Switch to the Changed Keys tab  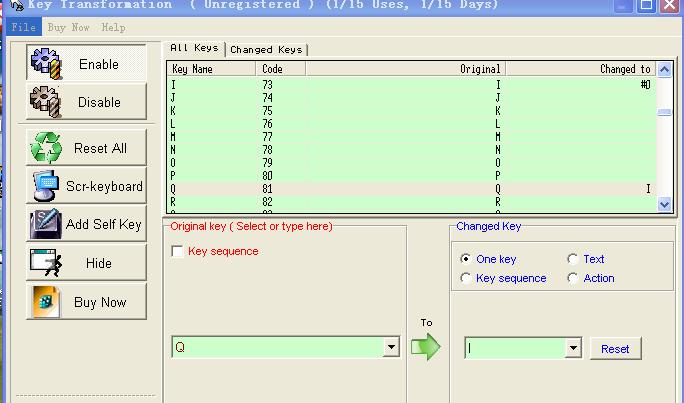pyautogui.click(x=267, y=49)
